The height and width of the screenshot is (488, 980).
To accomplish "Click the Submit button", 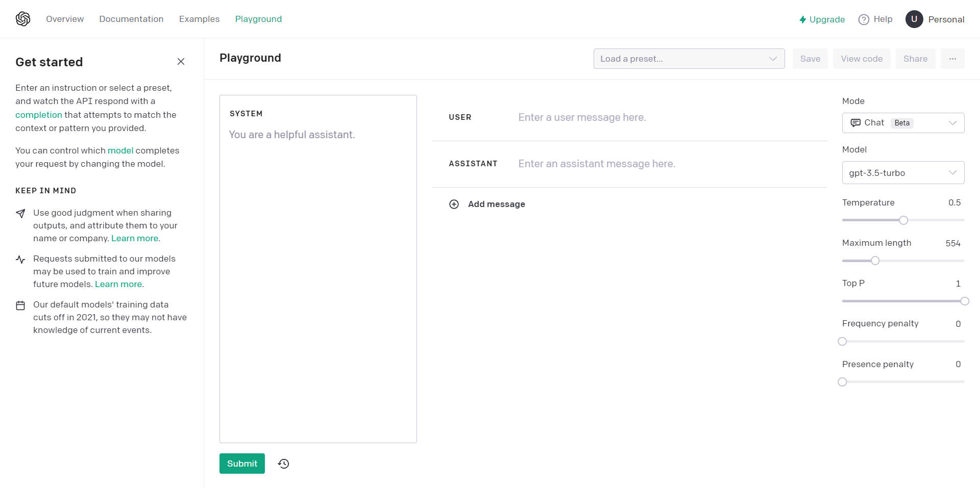I will tap(241, 464).
